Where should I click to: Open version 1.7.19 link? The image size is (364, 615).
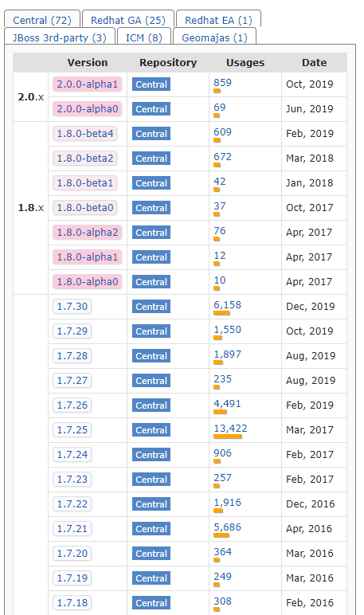point(72,578)
